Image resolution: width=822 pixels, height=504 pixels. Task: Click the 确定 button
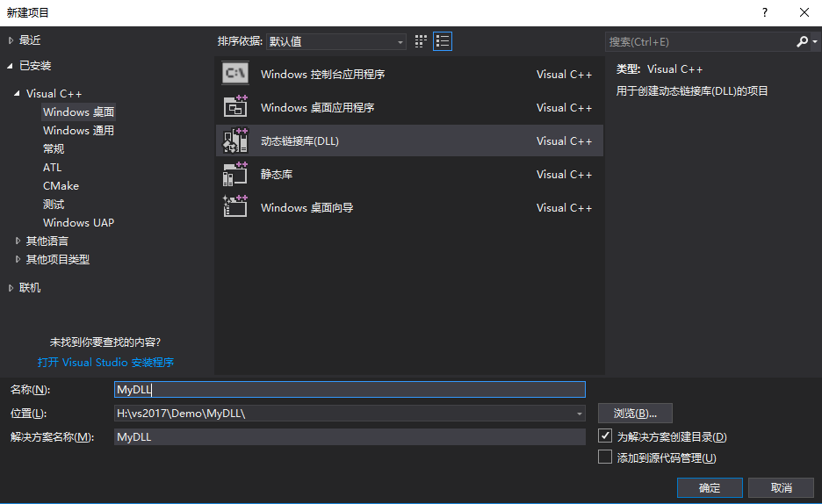click(x=710, y=488)
